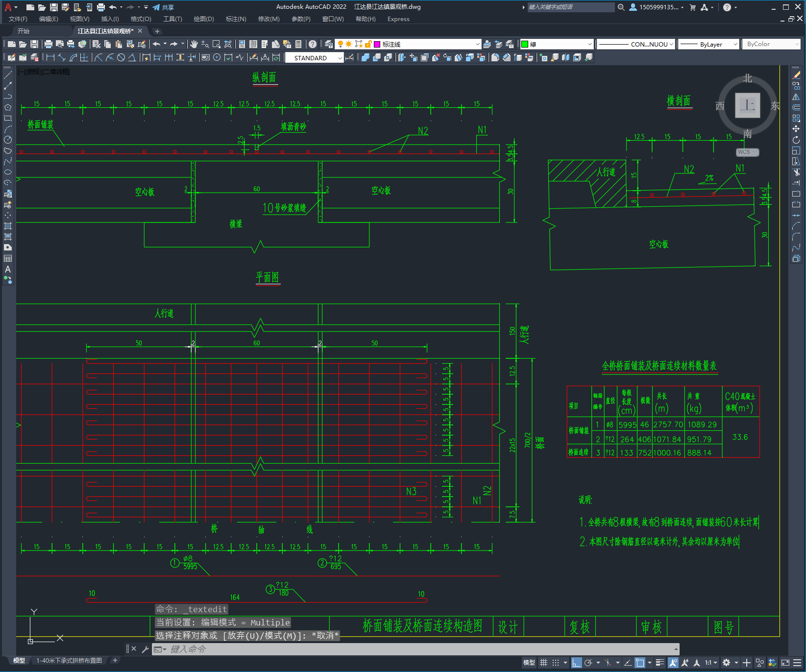The image size is (806, 672).
Task: Click the WCS label under ViewCube
Action: 747,152
